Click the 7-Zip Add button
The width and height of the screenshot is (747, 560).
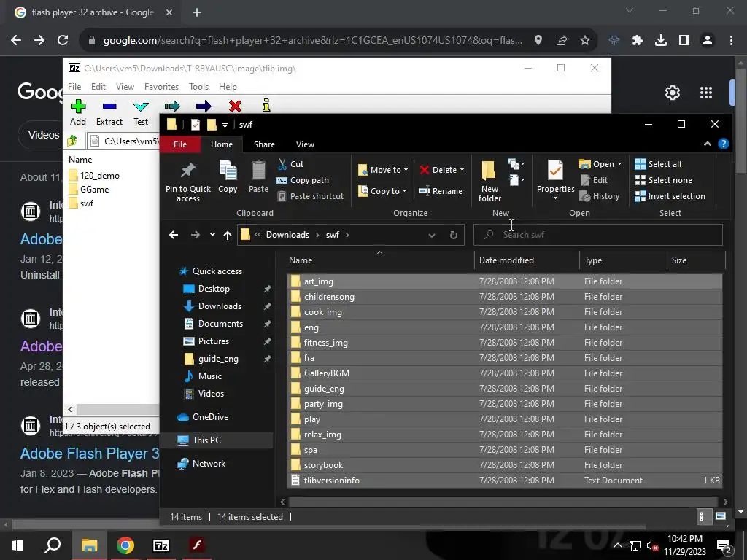(x=78, y=112)
